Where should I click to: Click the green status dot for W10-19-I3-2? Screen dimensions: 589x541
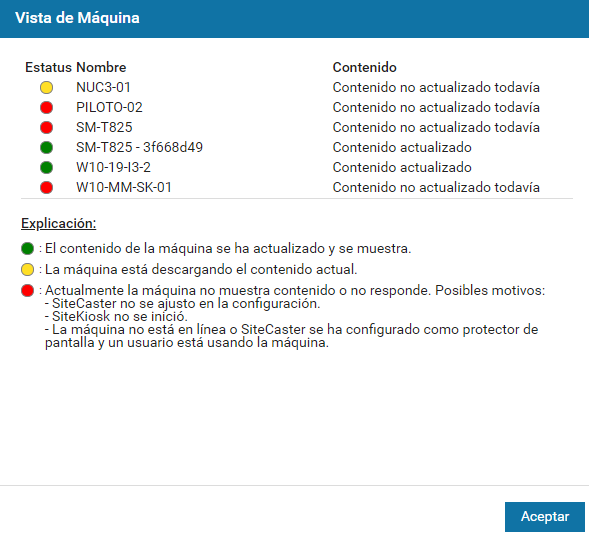[46, 167]
